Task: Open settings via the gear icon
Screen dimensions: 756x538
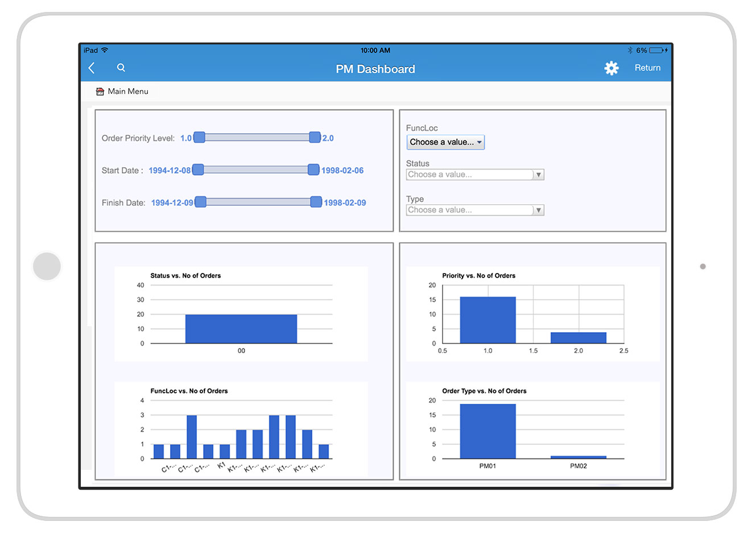Action: point(611,68)
